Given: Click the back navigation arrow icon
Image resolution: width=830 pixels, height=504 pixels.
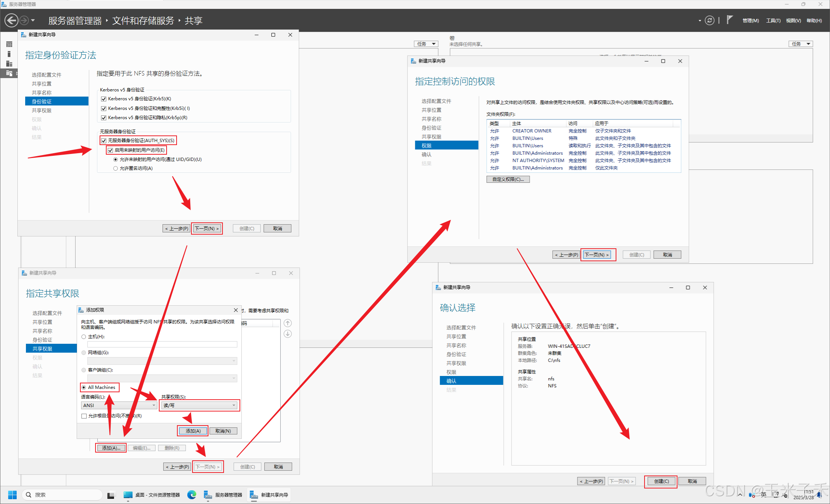Looking at the screenshot, I should click(x=11, y=20).
